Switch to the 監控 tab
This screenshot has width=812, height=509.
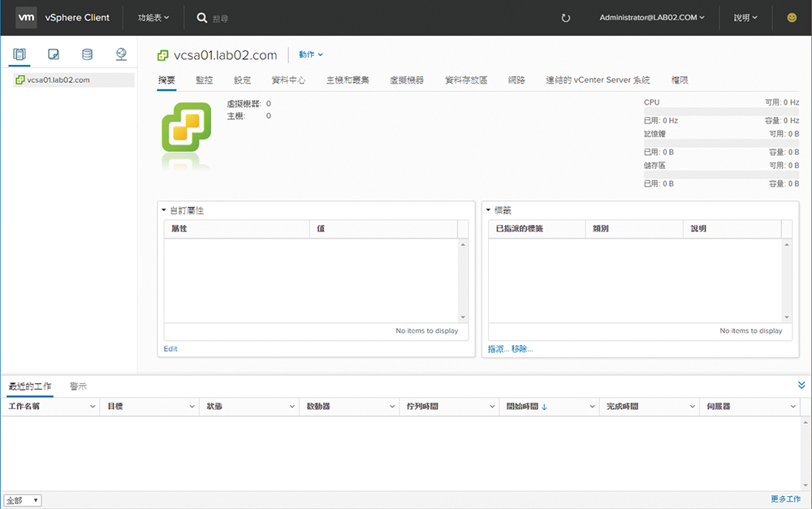click(205, 80)
